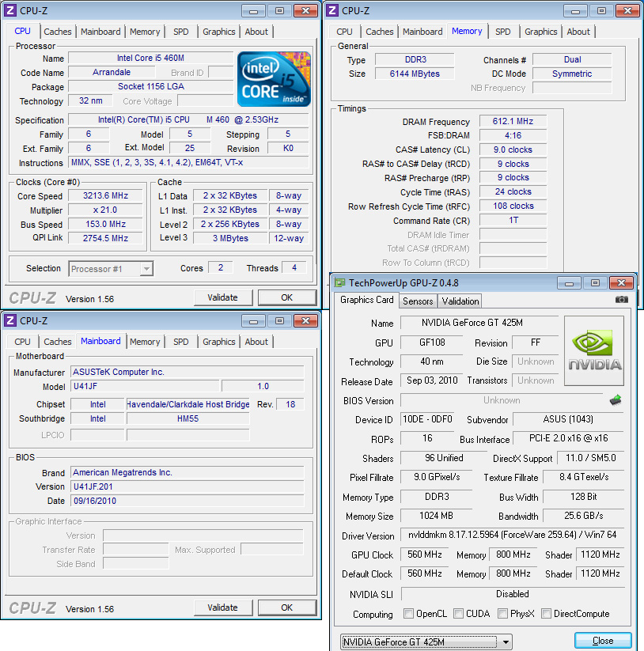
Task: Switch to the Validation tab in GPU-Z
Action: pyautogui.click(x=460, y=301)
